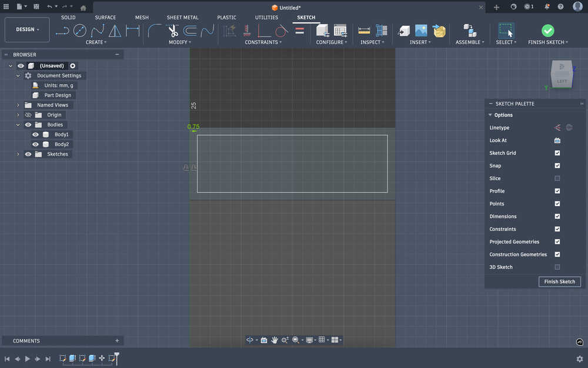Select the Center Diameter Circle tool
This screenshot has width=588, height=368.
(79, 31)
